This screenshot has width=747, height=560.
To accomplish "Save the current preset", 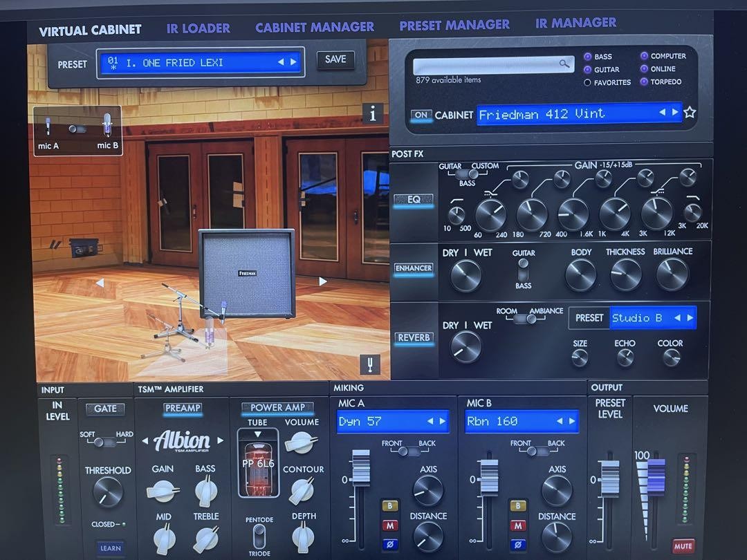I will [335, 59].
